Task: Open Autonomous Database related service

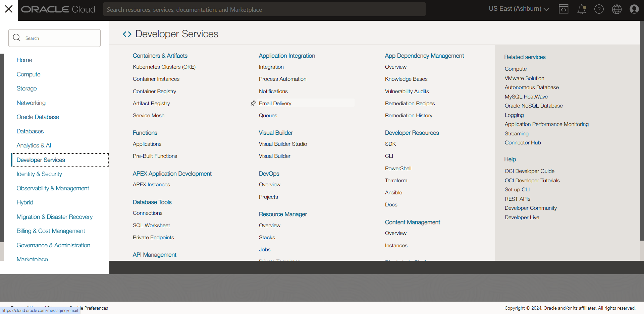Action: click(532, 87)
